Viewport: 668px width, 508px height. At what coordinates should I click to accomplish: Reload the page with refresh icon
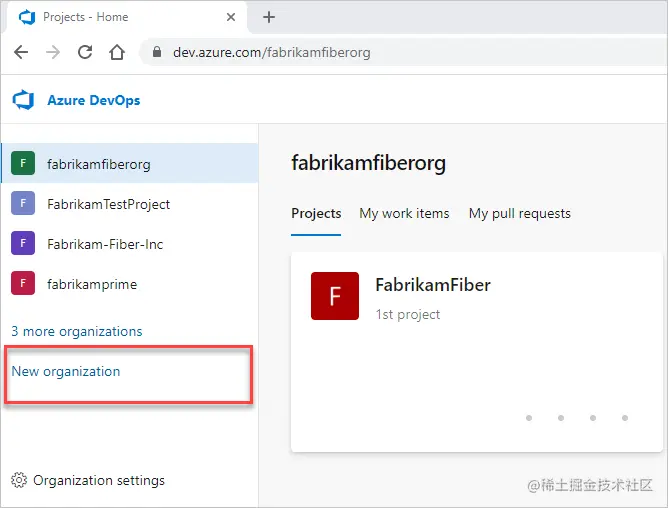(85, 52)
